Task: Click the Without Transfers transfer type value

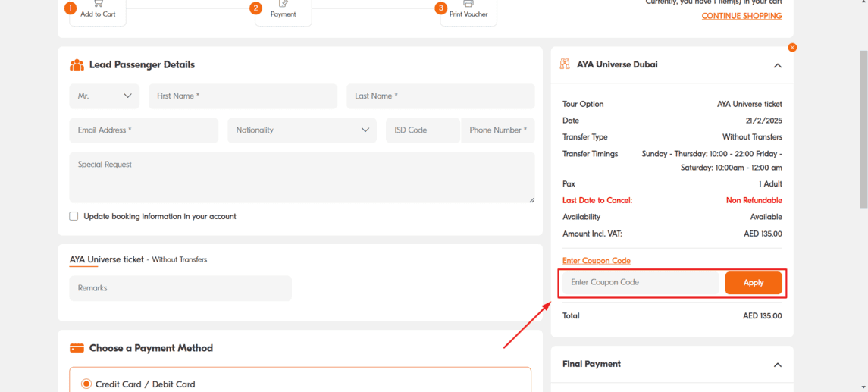Action: (752, 137)
